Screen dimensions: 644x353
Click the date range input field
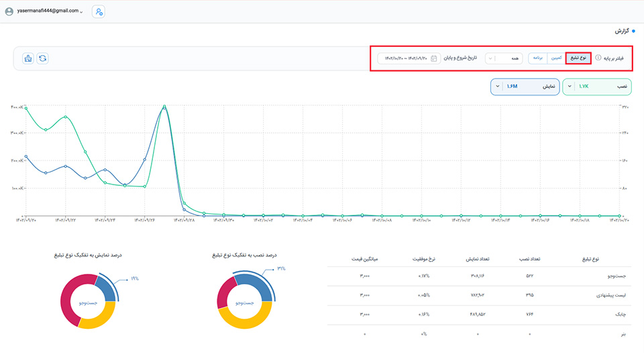(x=402, y=58)
